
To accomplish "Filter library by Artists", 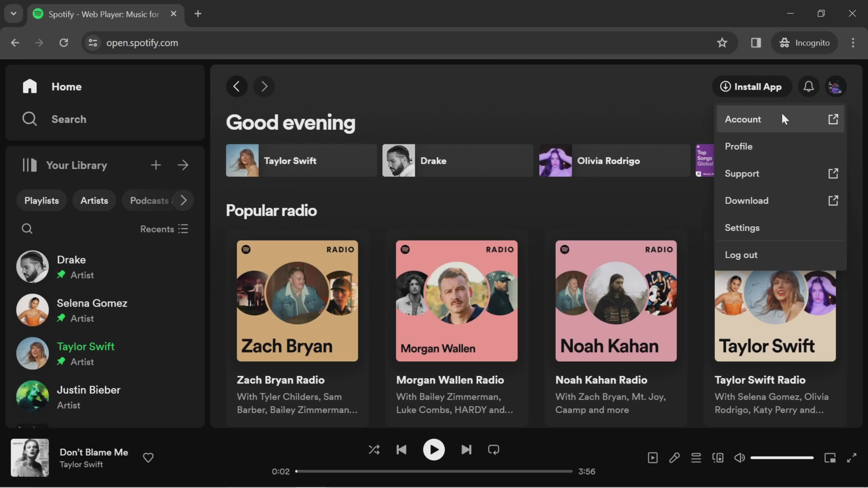I will (94, 200).
